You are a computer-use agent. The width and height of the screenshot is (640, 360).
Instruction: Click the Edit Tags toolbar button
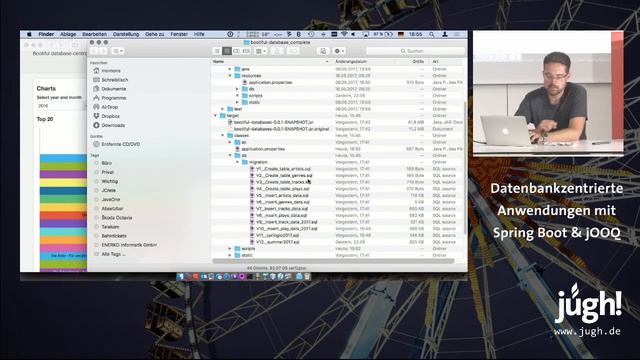293,51
